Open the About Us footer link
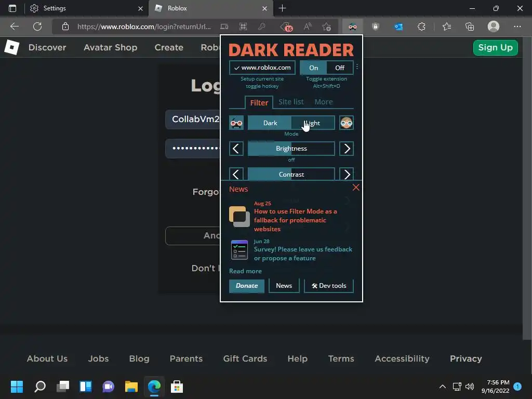Screen dimensions: 532x399 [x=47, y=358]
